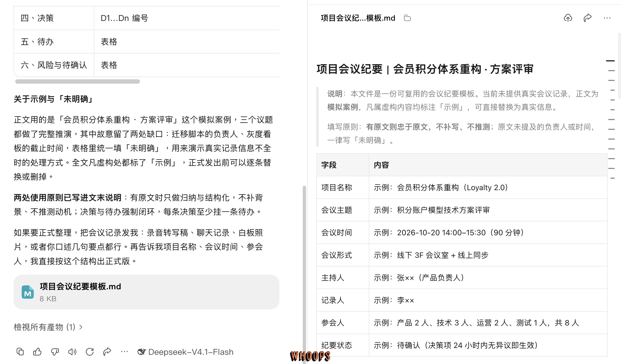Copy the assistant response with the copy icon
This screenshot has height=364, width=621.
[x=20, y=352]
